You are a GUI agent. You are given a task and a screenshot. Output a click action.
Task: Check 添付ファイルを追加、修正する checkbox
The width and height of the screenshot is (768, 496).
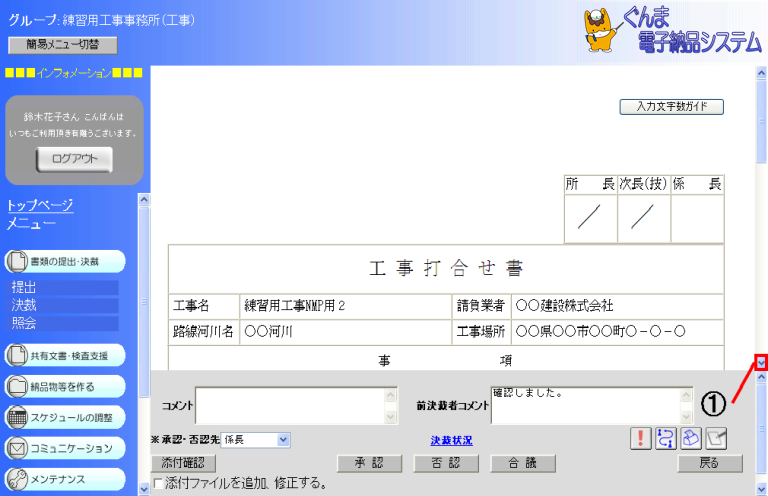[158, 484]
